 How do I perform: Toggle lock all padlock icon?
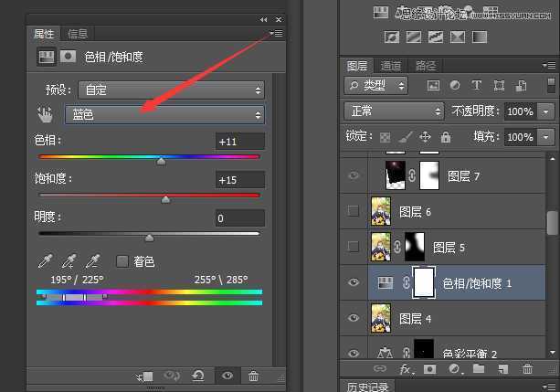click(446, 137)
